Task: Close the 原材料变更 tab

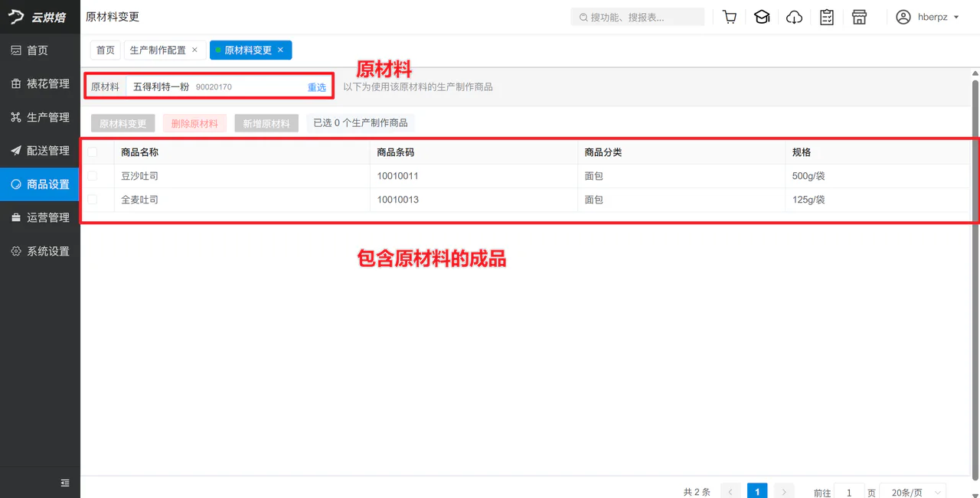Action: [280, 50]
